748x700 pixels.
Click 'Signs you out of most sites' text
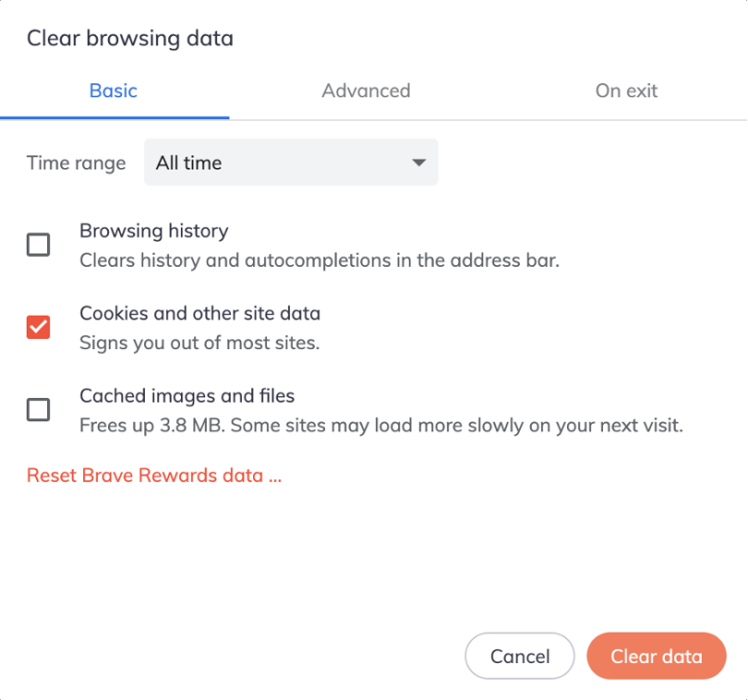pyautogui.click(x=199, y=344)
